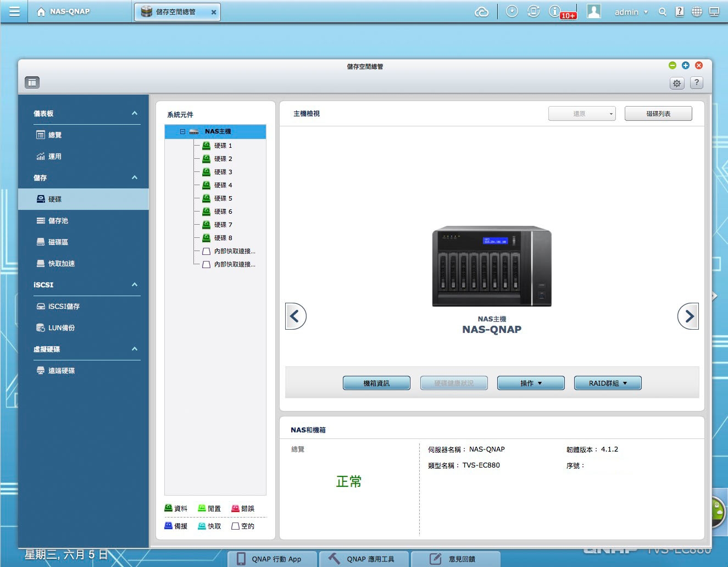Screen dimensions: 728x567
Task: Click the NAS-QNAP home icon
Action: coord(41,12)
